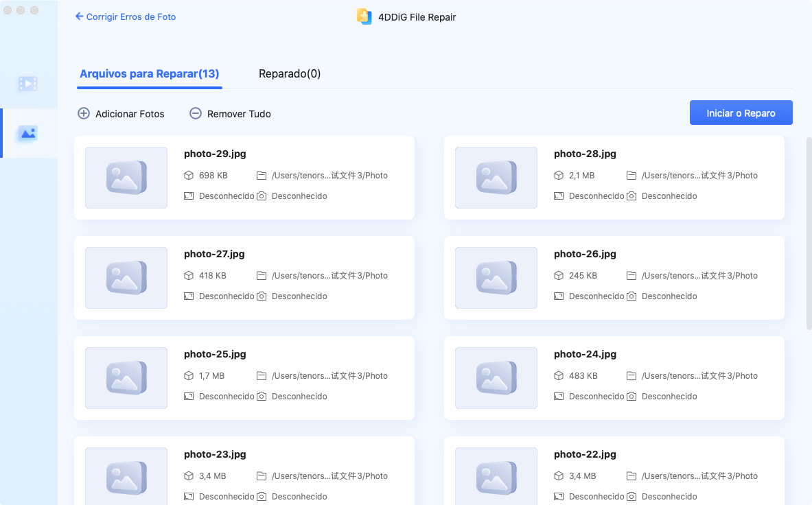Select photo-28.jpg thumbnail
This screenshot has width=812, height=505.
click(x=496, y=178)
